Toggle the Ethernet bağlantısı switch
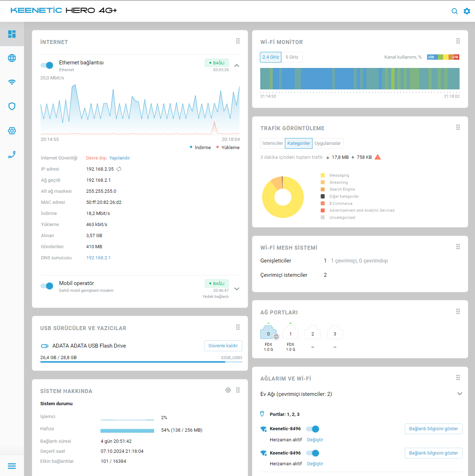 point(47,65)
